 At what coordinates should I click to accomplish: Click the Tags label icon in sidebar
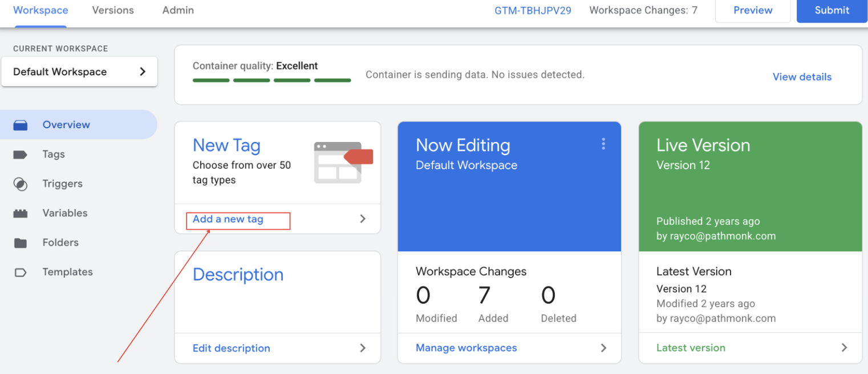coord(21,155)
